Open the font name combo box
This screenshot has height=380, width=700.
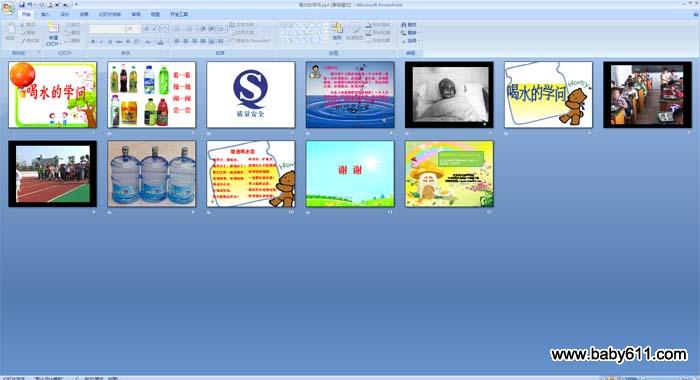107,29
